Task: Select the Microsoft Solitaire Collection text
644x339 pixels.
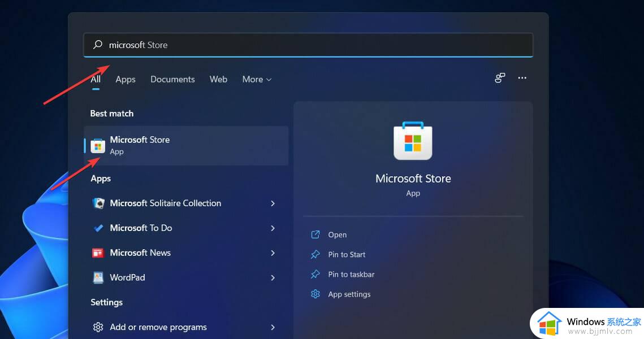Action: 166,203
